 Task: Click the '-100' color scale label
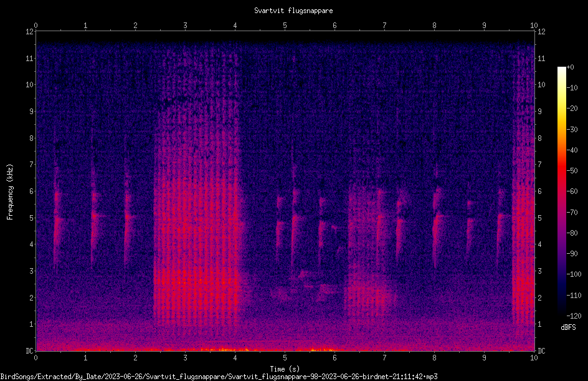(x=574, y=274)
